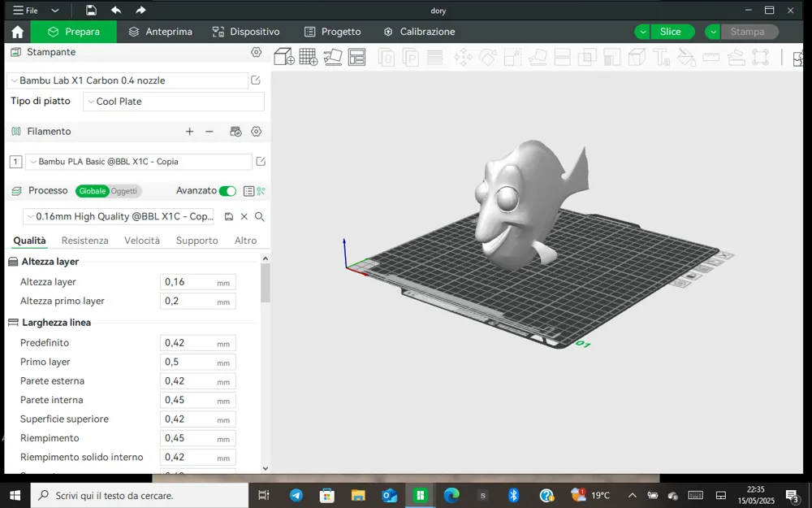The height and width of the screenshot is (508, 812).
Task: Select the Seam painting cube icon
Action: [637, 57]
